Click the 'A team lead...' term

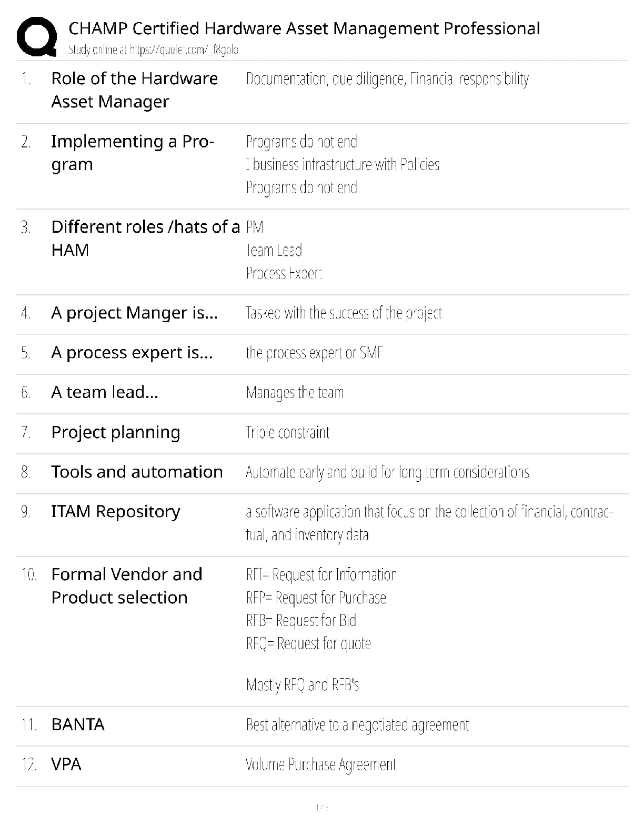click(104, 392)
